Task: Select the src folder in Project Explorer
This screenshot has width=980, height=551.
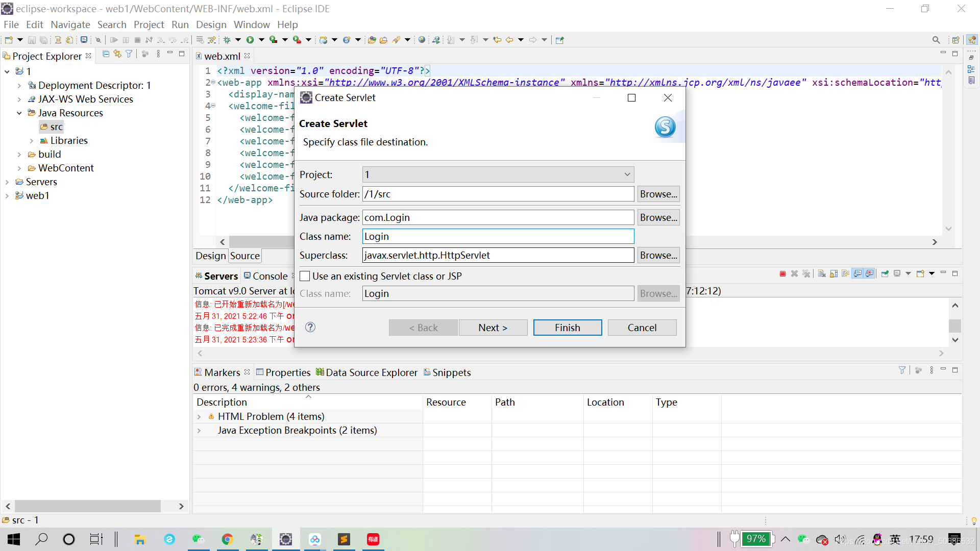Action: pos(52,127)
